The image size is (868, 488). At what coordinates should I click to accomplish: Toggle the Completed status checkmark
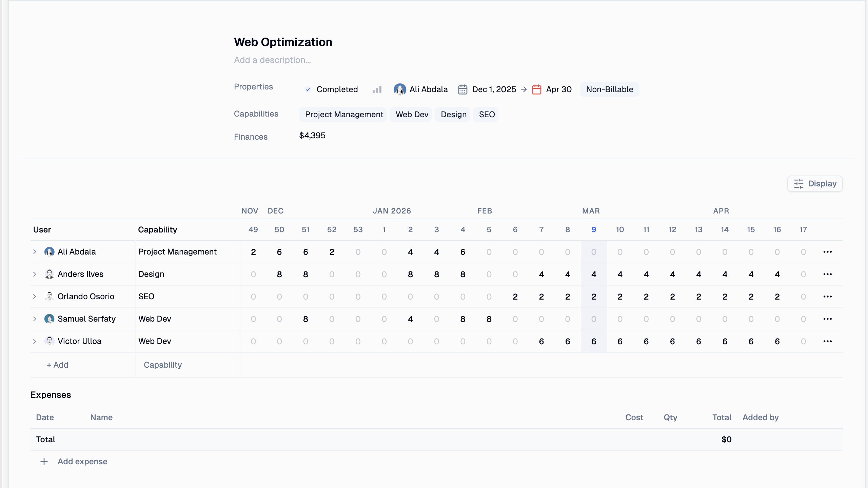(x=308, y=89)
